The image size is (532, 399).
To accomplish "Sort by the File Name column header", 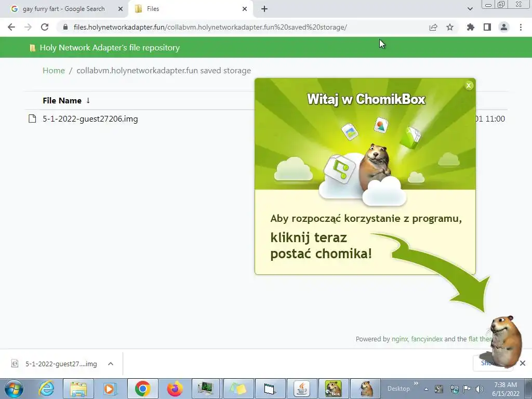I will [62, 100].
